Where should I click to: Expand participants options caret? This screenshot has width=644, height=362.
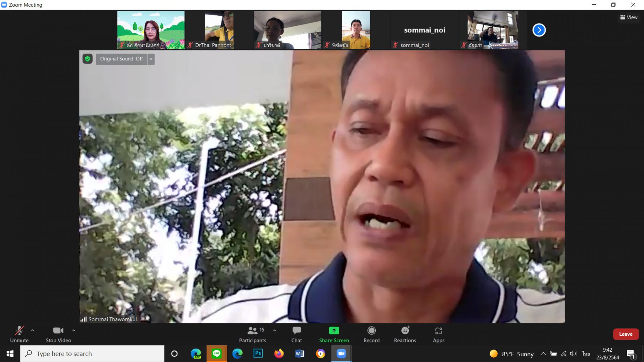(275, 331)
